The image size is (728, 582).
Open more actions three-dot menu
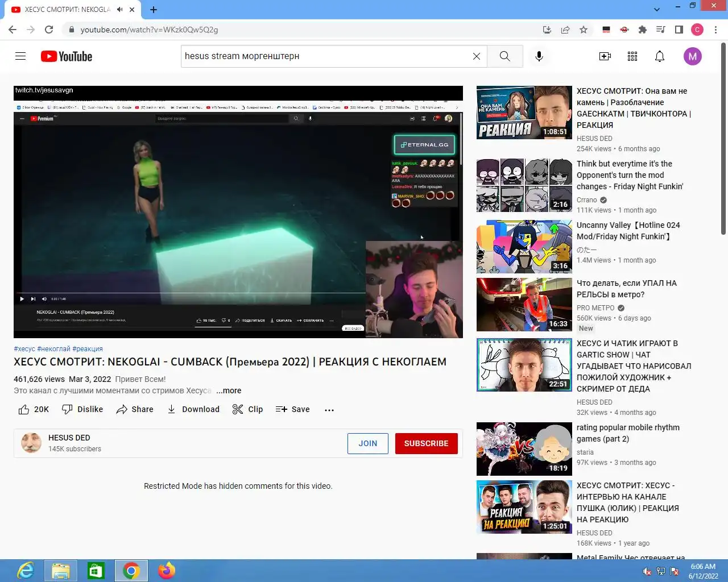[329, 410]
